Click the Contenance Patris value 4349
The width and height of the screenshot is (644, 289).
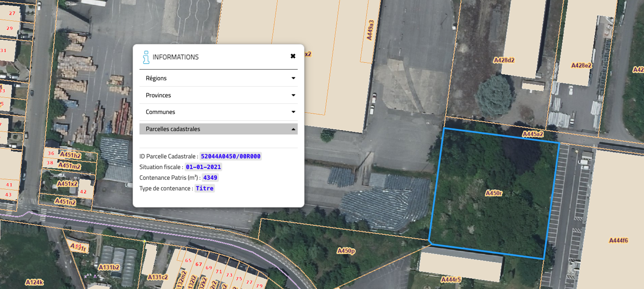coord(210,178)
